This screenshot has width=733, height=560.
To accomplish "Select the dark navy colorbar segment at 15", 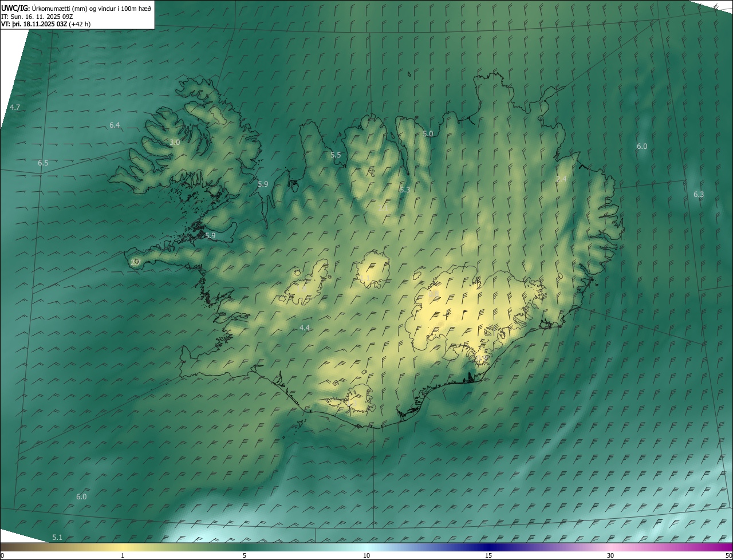I will pos(488,547).
